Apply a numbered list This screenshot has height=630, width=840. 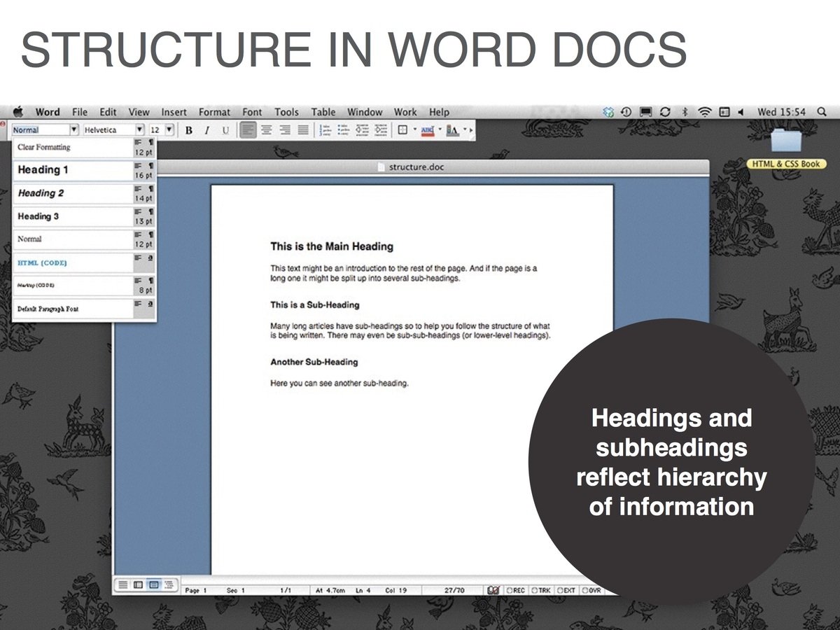click(x=325, y=130)
